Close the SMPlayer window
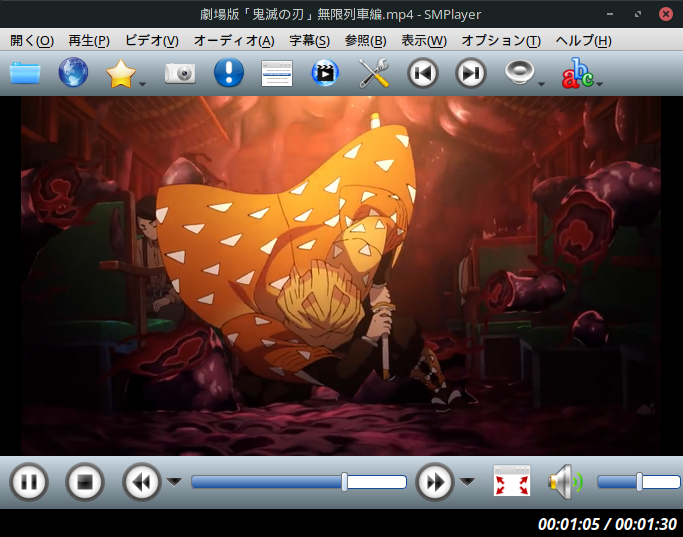Image resolution: width=683 pixels, height=537 pixels. click(x=666, y=14)
